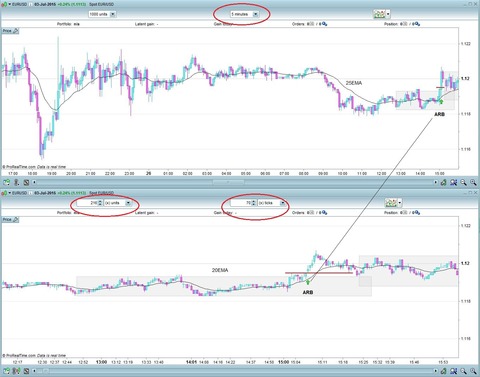Click the first bottom-left toolbar icon of top chart
Viewport: 480px width, 377px height.
[x=7, y=182]
